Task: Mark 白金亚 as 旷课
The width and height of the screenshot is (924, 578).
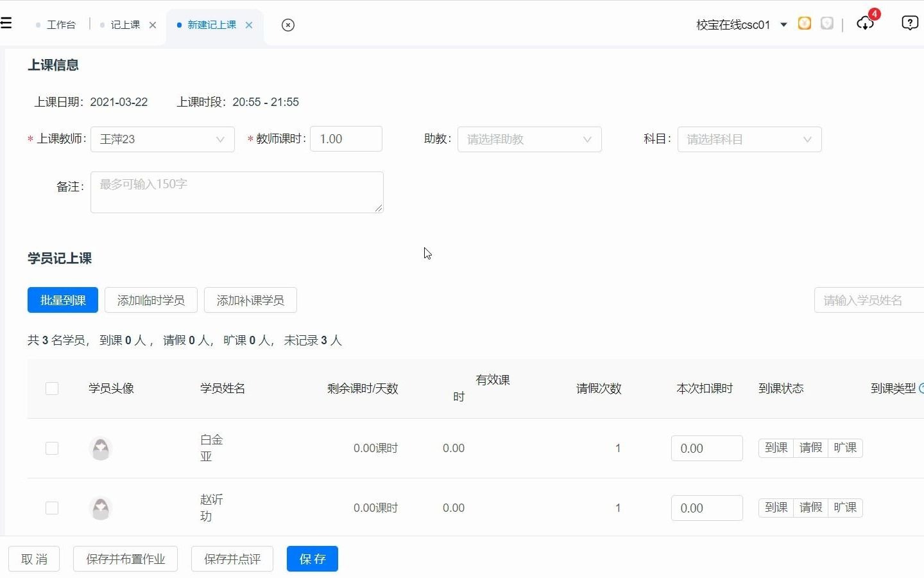Action: point(846,448)
